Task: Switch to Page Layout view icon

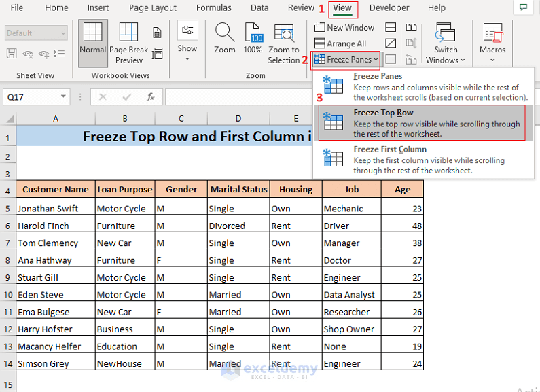Action: coord(157,33)
